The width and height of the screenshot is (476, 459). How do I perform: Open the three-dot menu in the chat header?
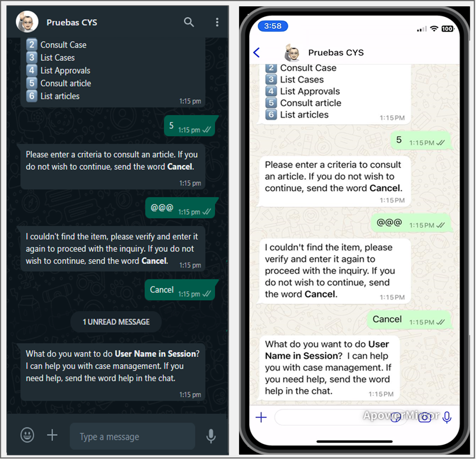[x=217, y=22]
